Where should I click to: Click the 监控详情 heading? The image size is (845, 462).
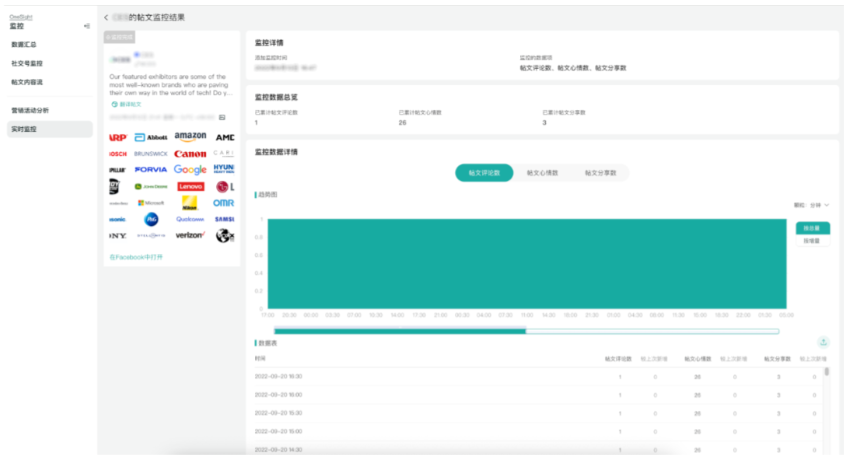click(269, 43)
